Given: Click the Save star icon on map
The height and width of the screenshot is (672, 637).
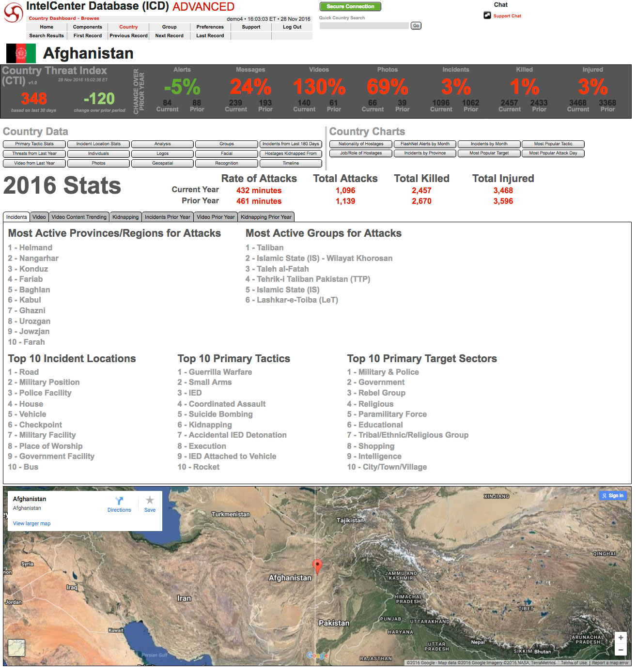Looking at the screenshot, I should (150, 500).
